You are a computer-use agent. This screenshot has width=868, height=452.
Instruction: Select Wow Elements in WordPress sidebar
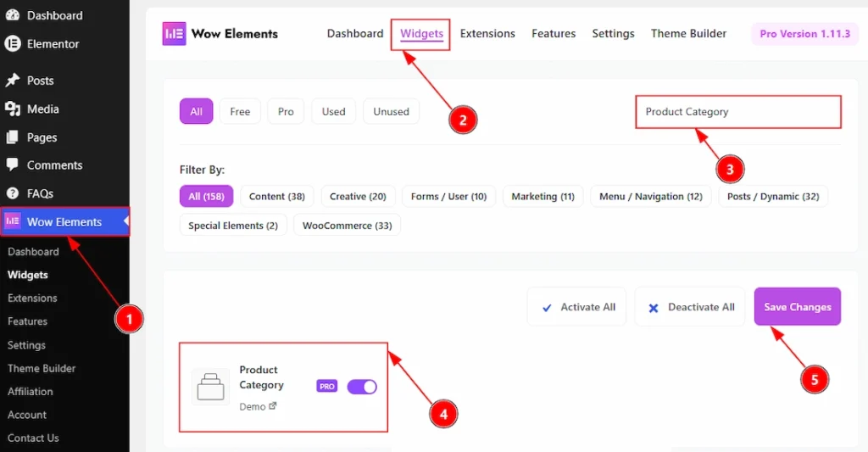click(64, 221)
